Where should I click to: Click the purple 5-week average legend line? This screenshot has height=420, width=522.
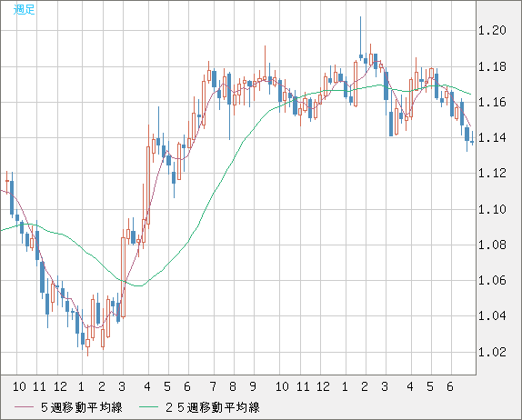pos(24,407)
